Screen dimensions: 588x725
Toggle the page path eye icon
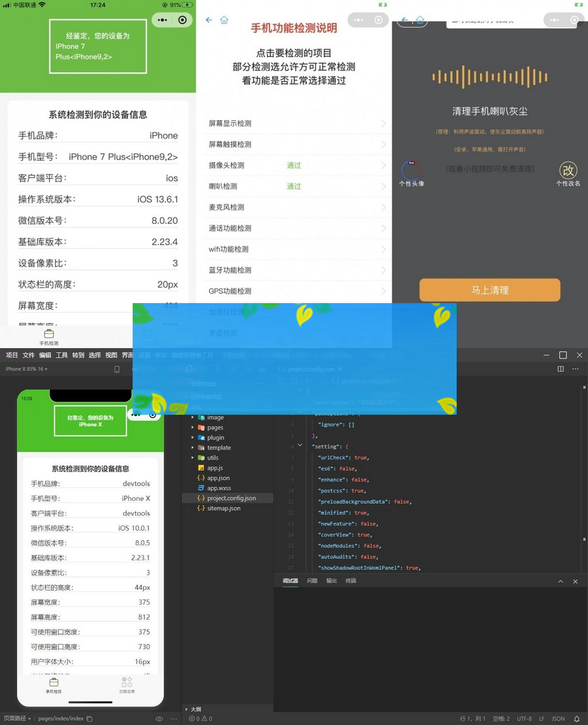tap(159, 718)
